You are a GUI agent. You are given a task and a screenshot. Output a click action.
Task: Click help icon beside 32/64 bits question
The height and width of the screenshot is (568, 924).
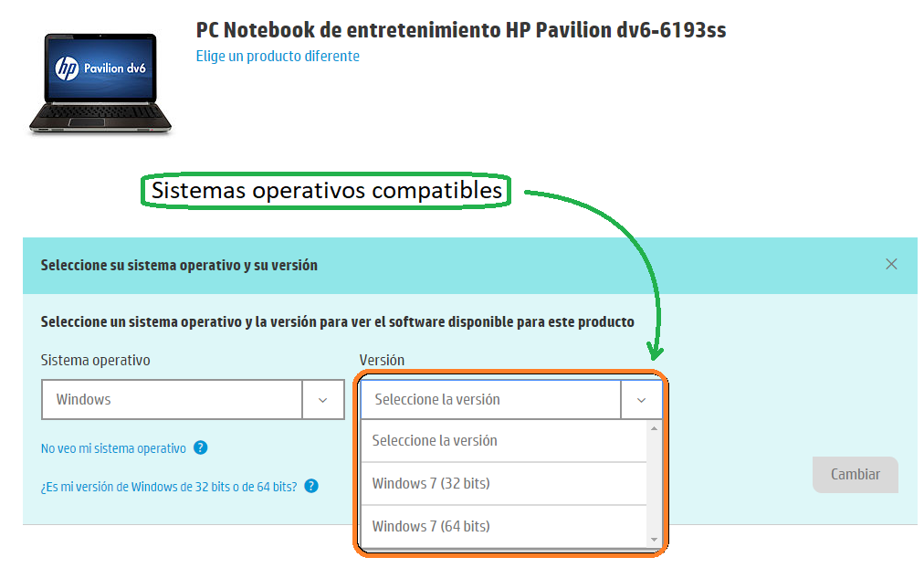[x=311, y=486]
